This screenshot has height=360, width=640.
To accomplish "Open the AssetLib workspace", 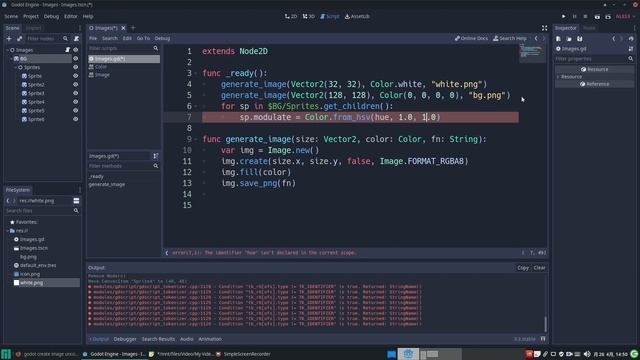I will (x=357, y=16).
